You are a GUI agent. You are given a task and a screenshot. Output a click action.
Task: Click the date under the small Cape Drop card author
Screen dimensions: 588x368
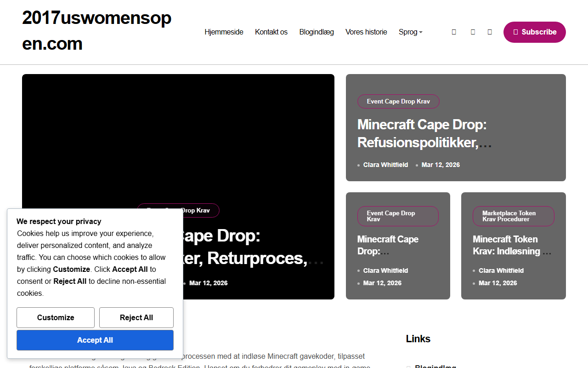tap(382, 283)
